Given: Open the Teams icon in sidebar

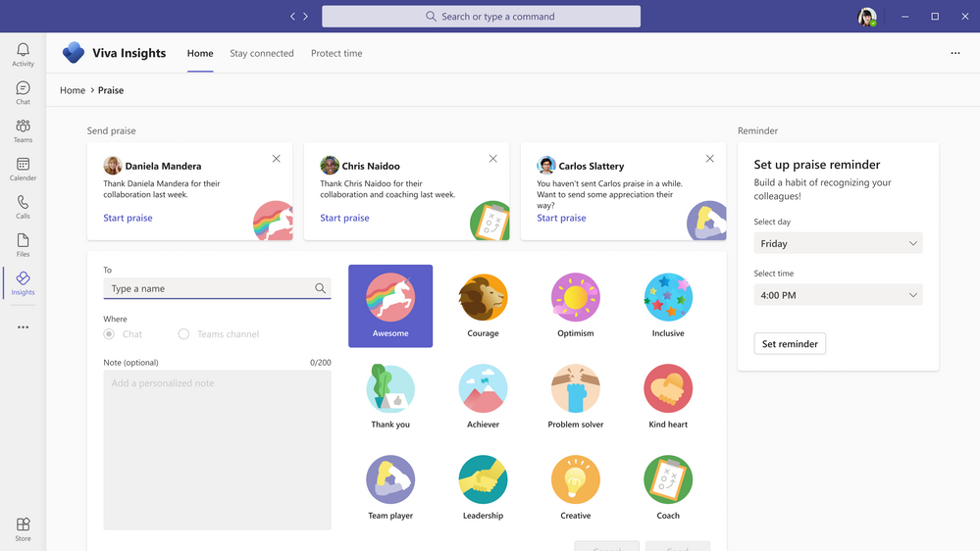Looking at the screenshot, I should [x=23, y=130].
